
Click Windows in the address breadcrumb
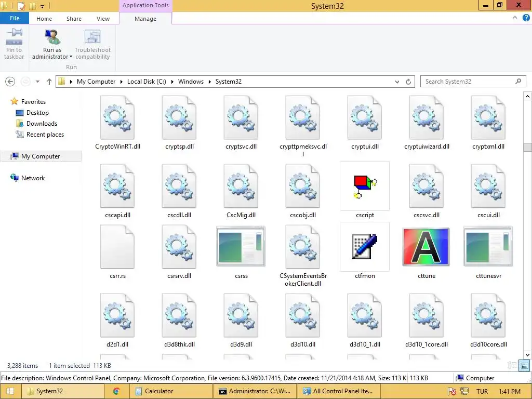pyautogui.click(x=191, y=82)
